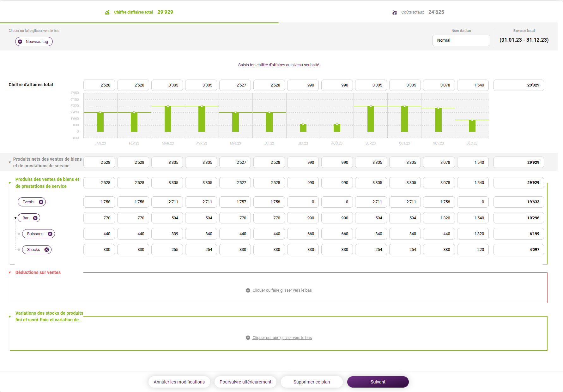This screenshot has width=563, height=392.
Task: Click Supprimer ce plan button
Action: (x=312, y=382)
